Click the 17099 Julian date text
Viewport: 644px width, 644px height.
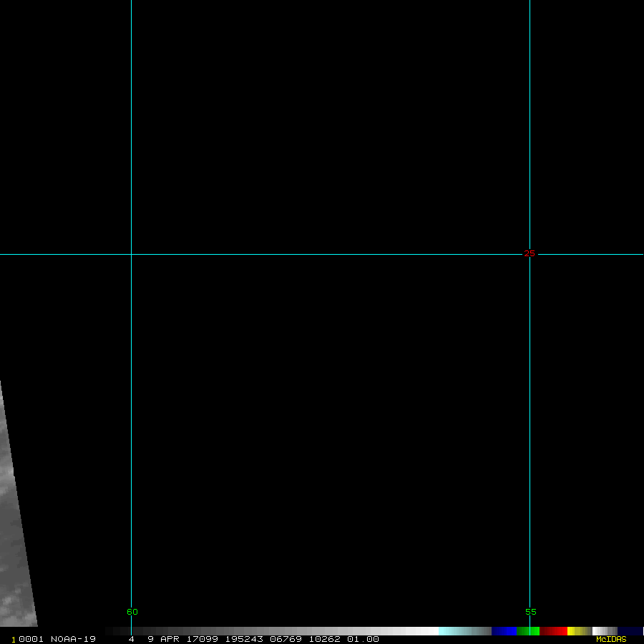click(x=200, y=639)
